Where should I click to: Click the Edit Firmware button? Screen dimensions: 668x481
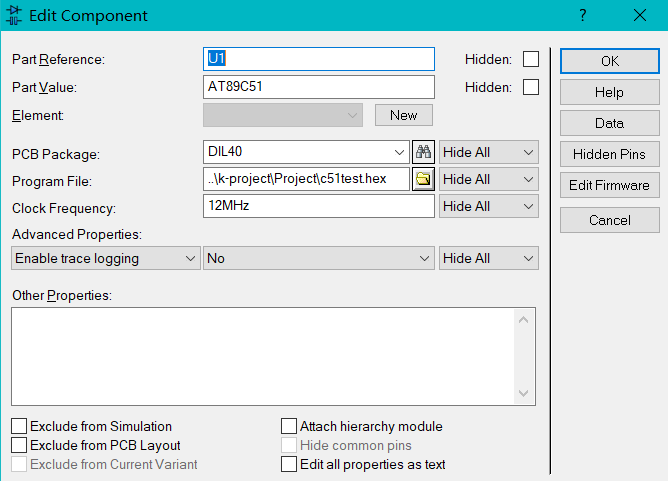click(x=610, y=185)
